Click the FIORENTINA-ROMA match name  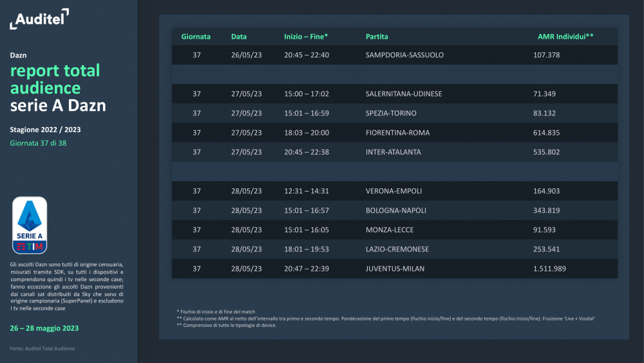(397, 133)
